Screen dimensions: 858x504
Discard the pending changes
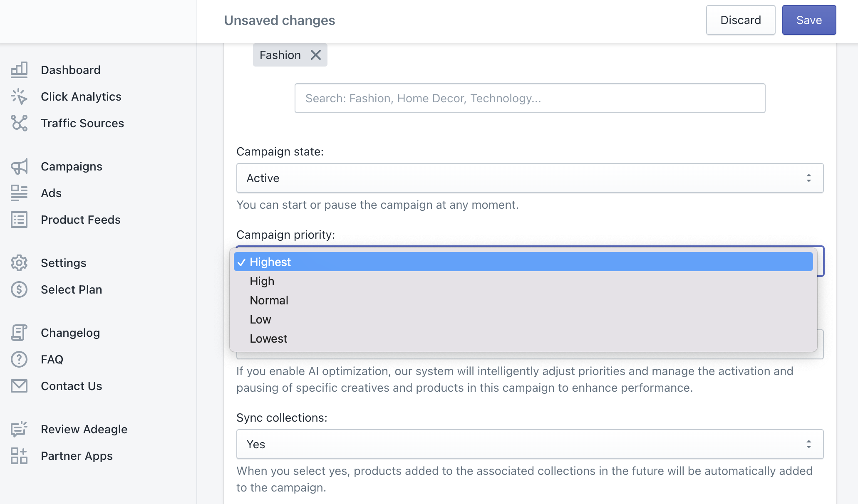(740, 20)
